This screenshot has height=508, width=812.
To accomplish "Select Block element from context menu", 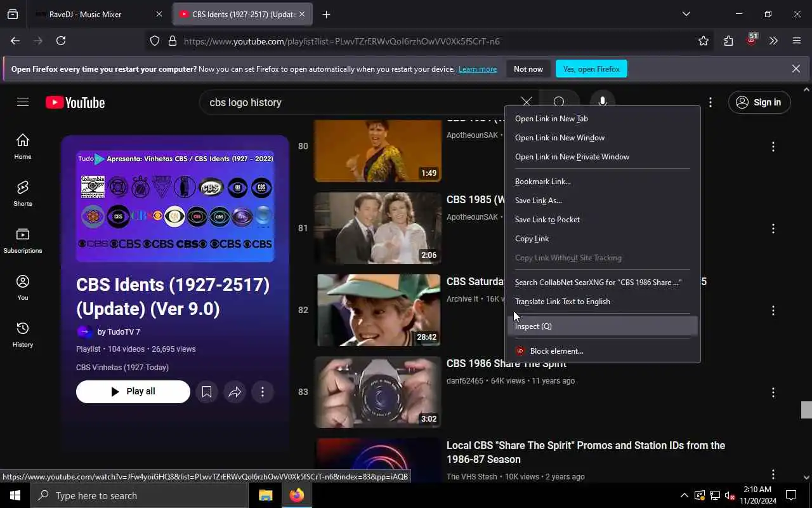I will (603, 351).
